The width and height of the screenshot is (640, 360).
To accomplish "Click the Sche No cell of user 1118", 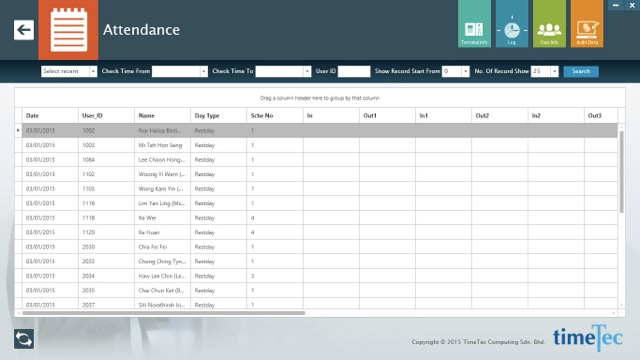I will click(275, 218).
